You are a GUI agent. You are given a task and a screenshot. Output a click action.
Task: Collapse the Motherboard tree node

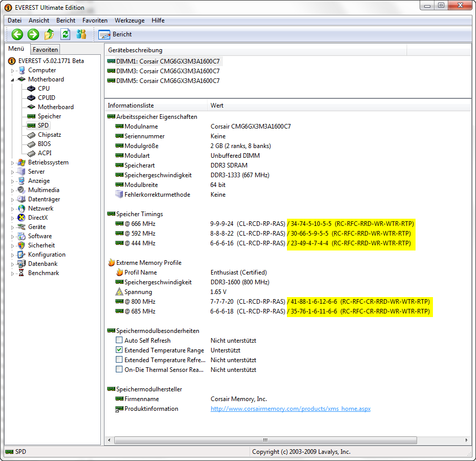(x=12, y=80)
